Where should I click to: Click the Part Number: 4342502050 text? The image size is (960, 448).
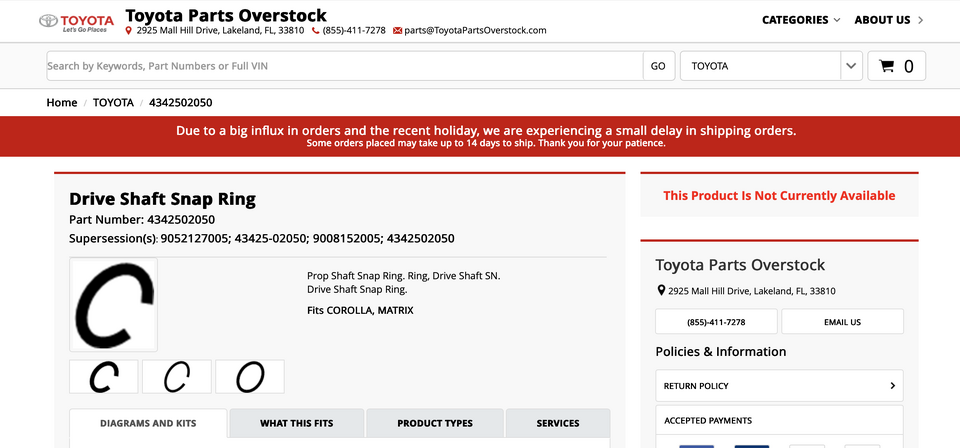(x=142, y=220)
